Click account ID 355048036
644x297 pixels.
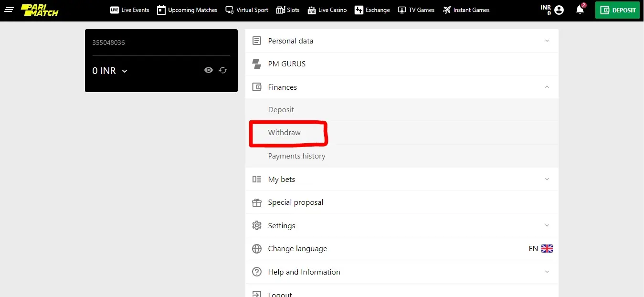(108, 42)
